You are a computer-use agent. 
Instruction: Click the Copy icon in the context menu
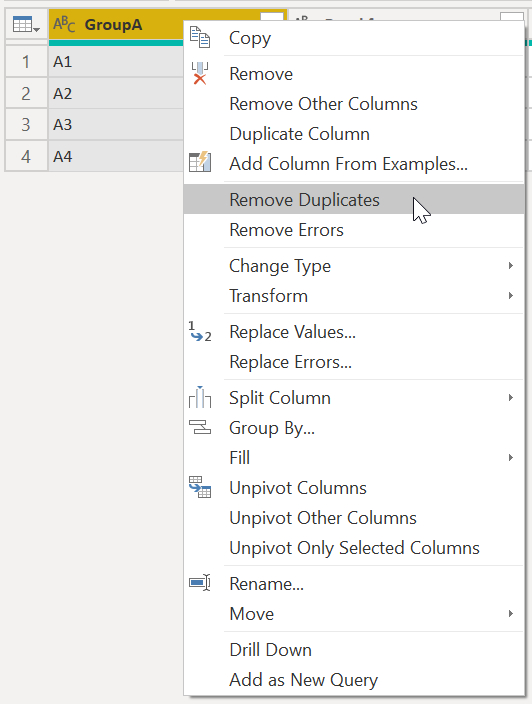coord(200,37)
